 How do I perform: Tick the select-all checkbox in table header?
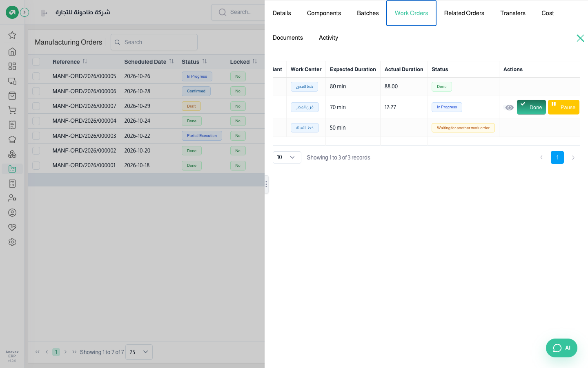[x=36, y=62]
